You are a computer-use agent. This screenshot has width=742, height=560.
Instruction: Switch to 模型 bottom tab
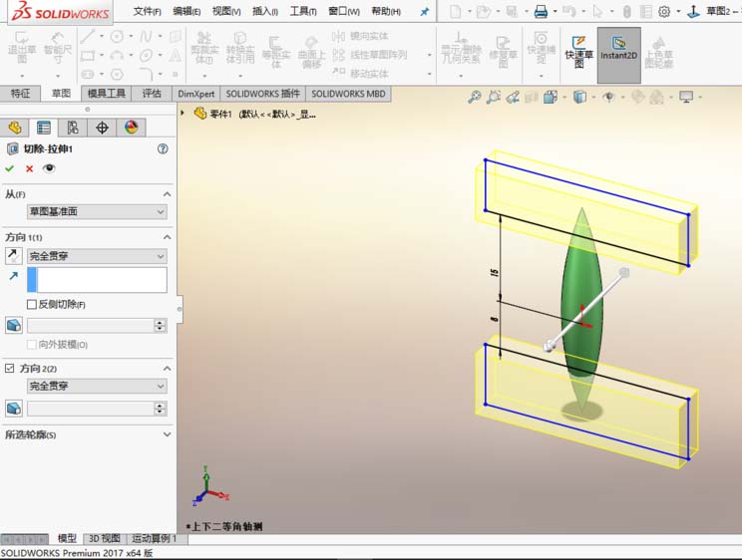(x=67, y=538)
